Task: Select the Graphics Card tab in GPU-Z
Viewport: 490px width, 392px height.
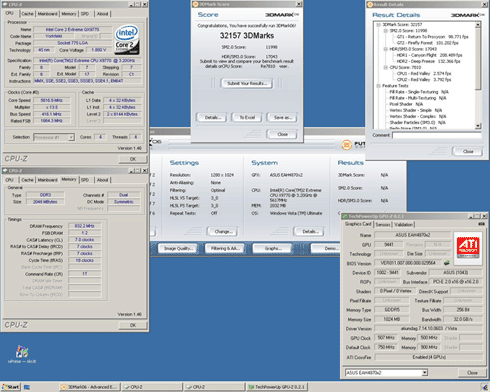Action: 358,224
